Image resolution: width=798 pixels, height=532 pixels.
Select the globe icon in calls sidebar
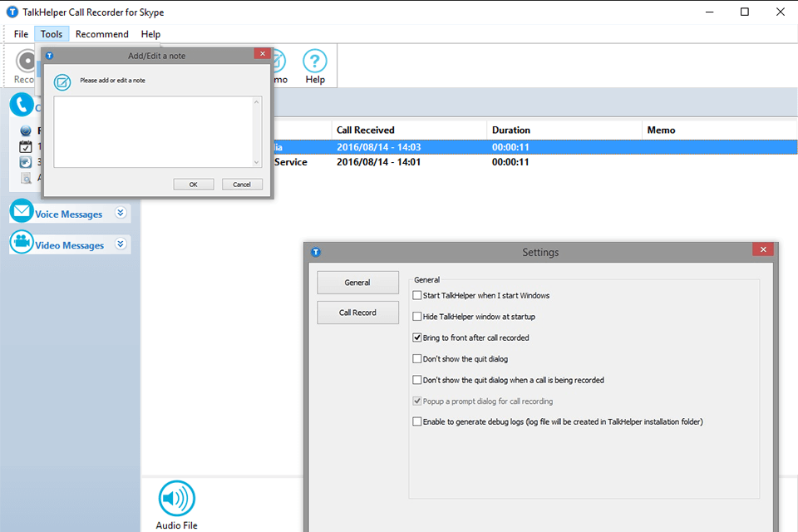(26, 131)
